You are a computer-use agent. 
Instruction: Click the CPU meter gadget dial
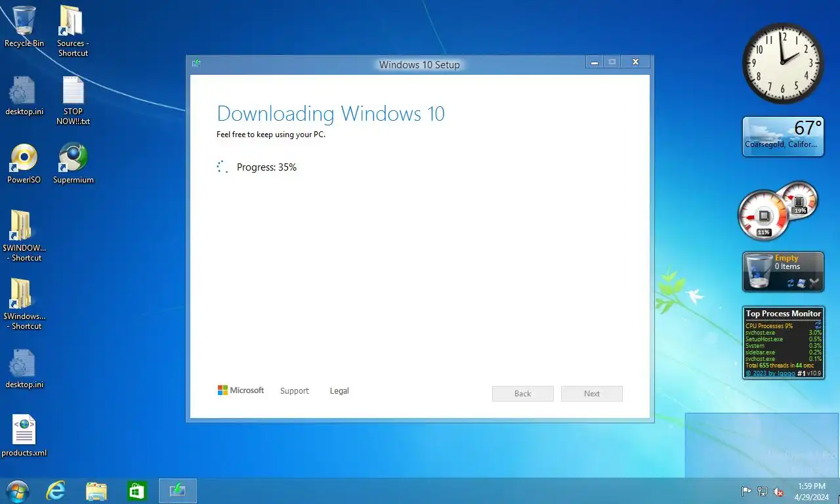click(x=763, y=215)
